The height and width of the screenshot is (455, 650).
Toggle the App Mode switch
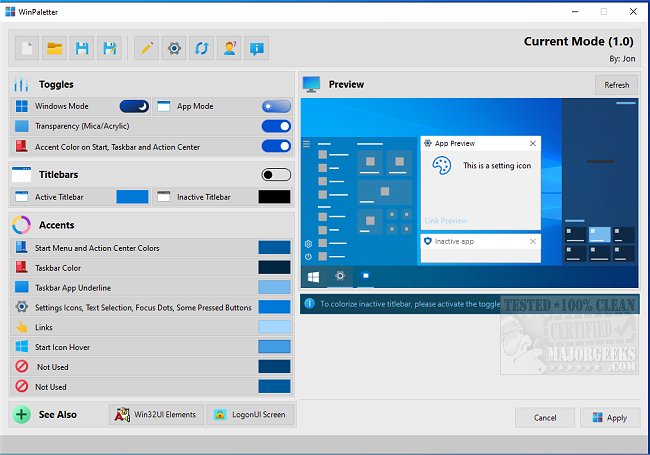click(276, 106)
